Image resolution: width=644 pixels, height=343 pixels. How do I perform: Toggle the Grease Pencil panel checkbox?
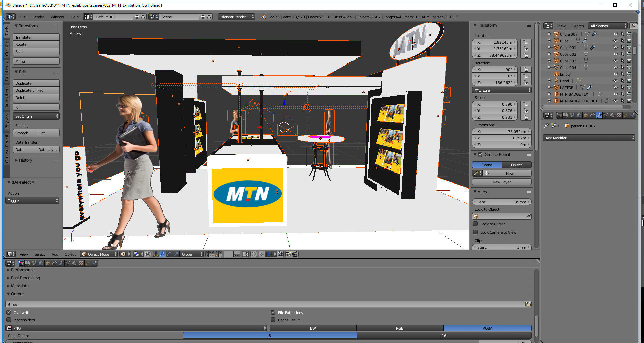pyautogui.click(x=480, y=154)
